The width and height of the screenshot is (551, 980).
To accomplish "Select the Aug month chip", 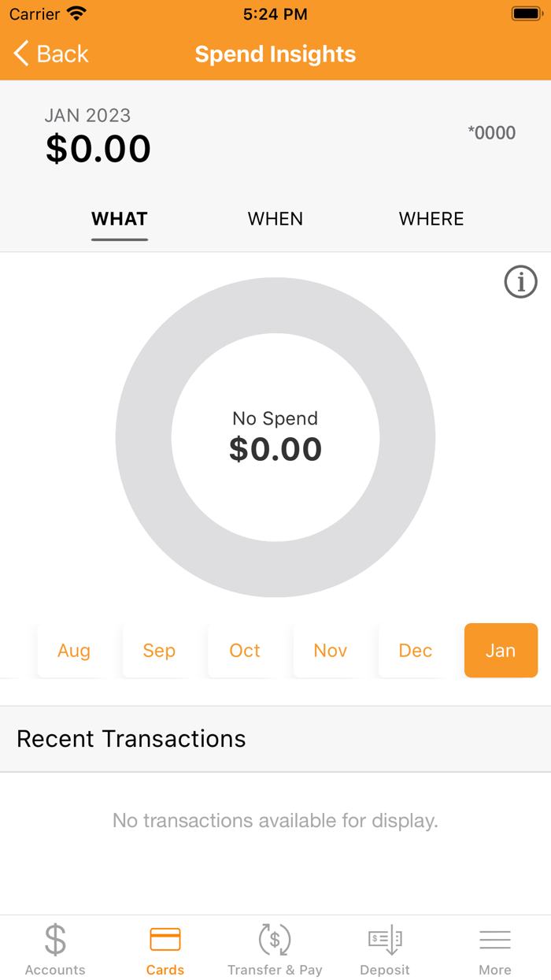I will click(x=73, y=651).
